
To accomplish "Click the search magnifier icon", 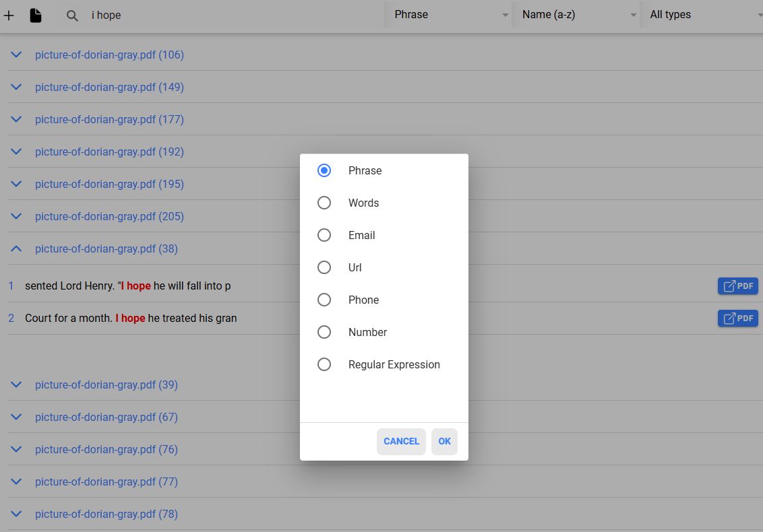I will [71, 15].
